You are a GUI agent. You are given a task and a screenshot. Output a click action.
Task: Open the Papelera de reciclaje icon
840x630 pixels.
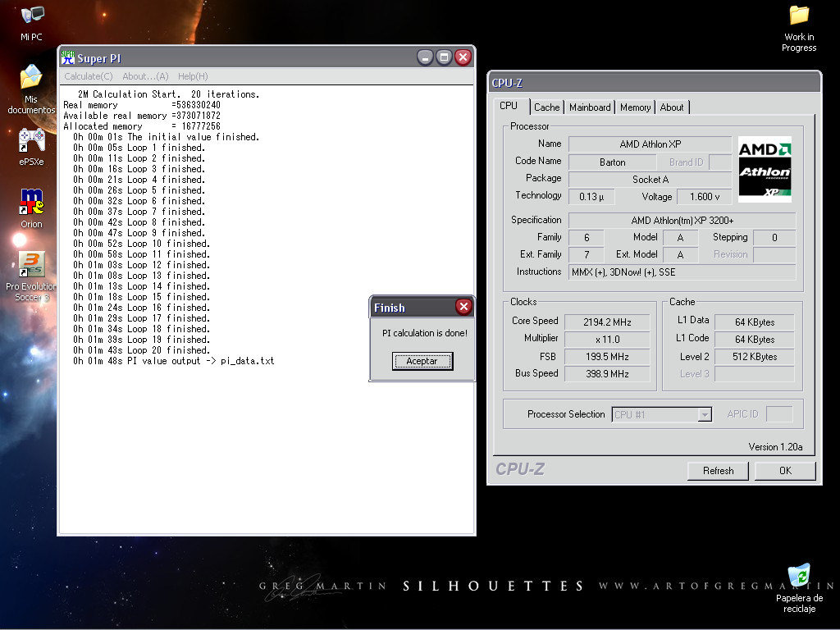click(x=798, y=575)
